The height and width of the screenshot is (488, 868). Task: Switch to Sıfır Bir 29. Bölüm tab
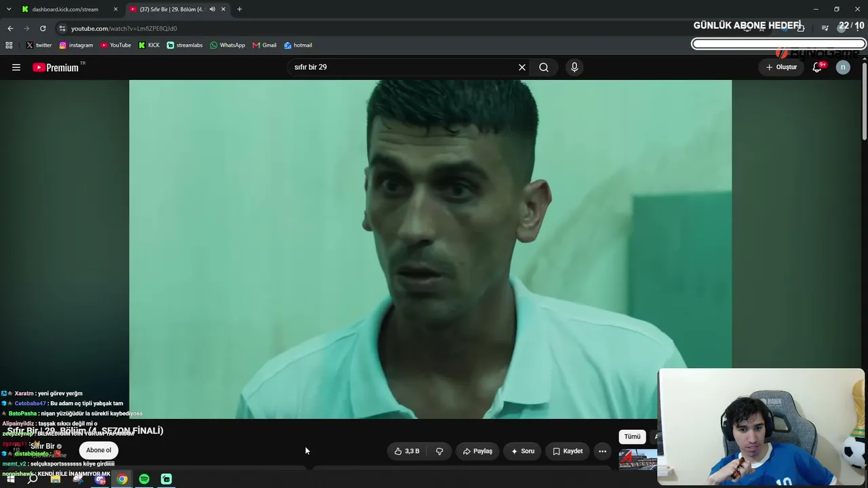178,9
